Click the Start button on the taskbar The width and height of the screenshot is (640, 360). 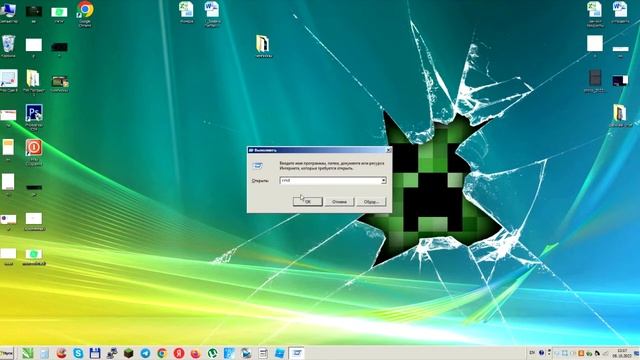[7, 353]
